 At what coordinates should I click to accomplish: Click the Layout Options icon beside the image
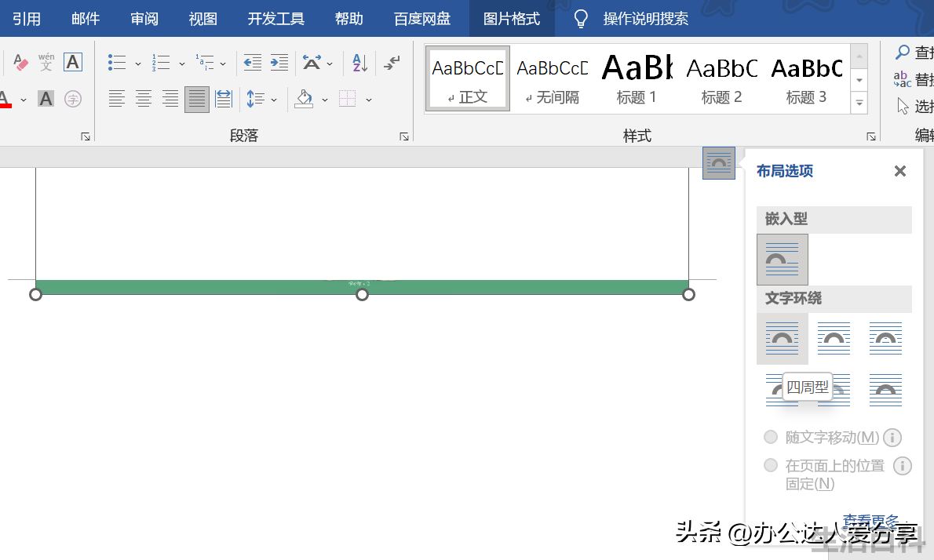coord(718,163)
